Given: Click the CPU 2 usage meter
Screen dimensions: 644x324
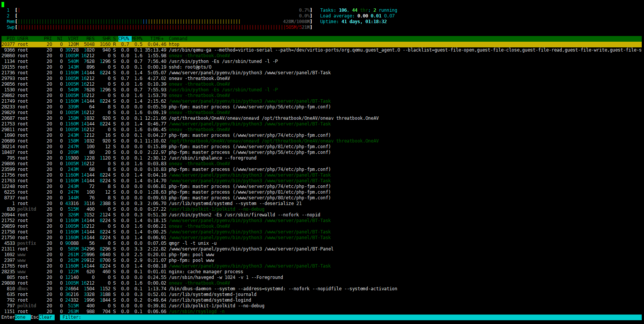Looking at the screenshot, I should (x=159, y=16).
